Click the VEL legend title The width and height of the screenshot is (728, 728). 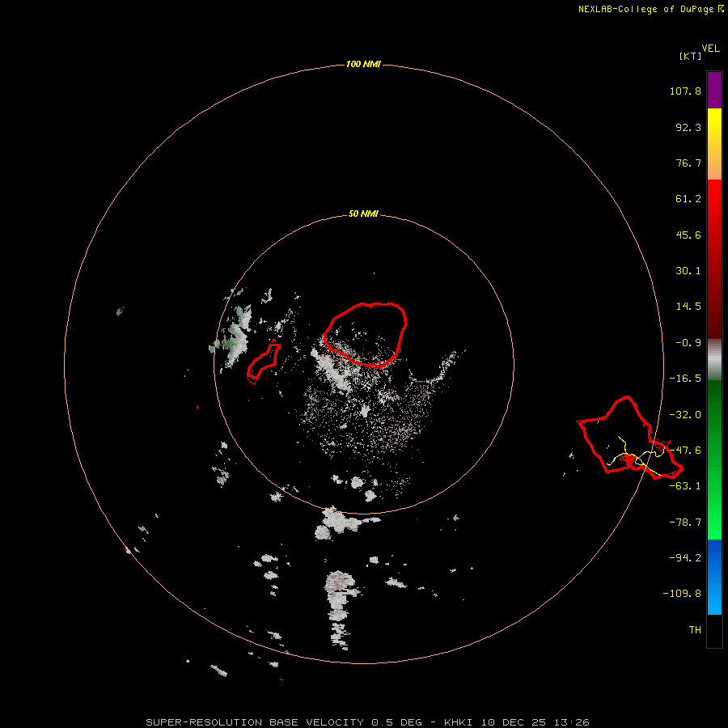711,49
